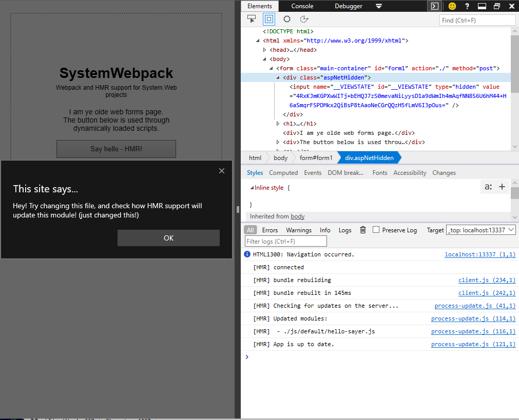The image size is (519, 420).
Task: Click the a: pseudo-state toggle button
Action: tap(488, 187)
